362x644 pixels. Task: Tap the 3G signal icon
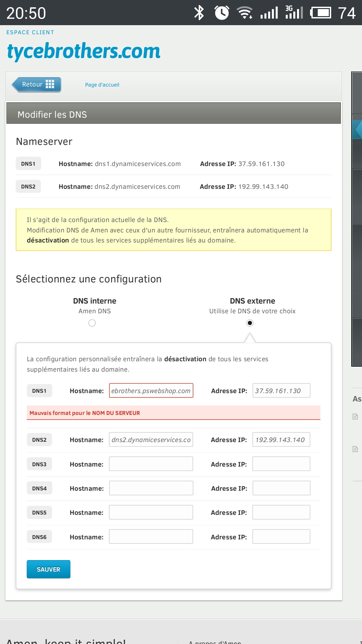pyautogui.click(x=294, y=12)
